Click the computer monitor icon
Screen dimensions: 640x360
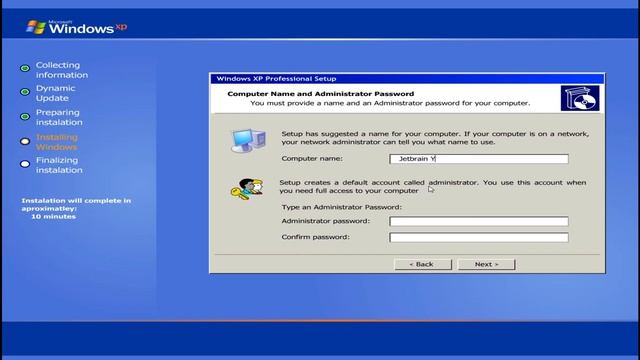(248, 140)
